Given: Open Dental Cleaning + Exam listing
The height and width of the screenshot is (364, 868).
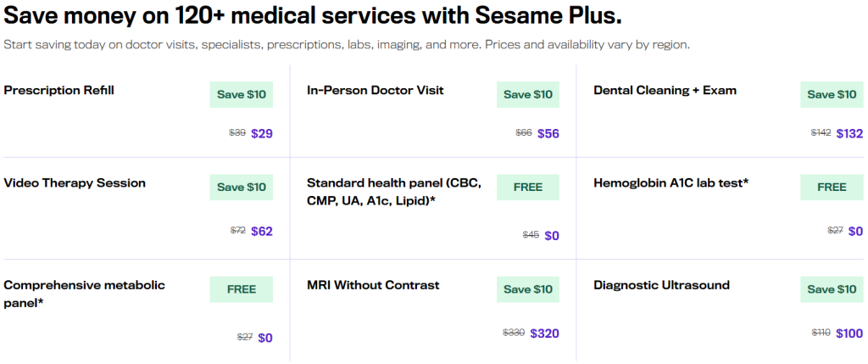Looking at the screenshot, I should [665, 90].
